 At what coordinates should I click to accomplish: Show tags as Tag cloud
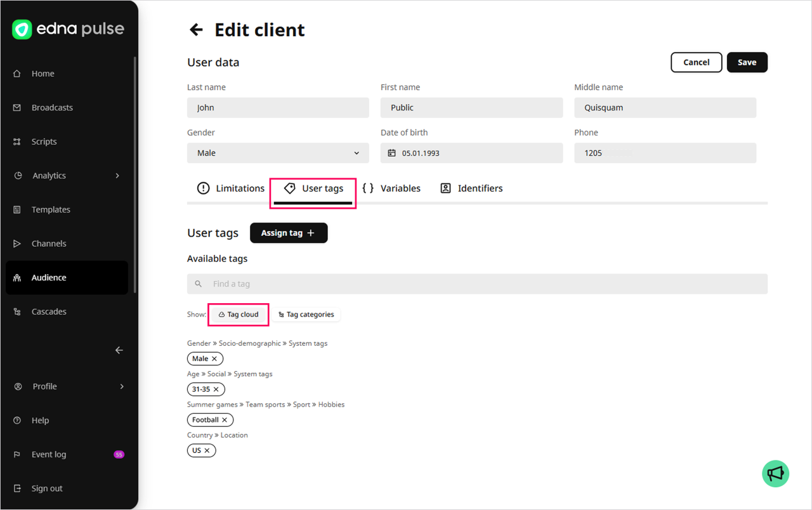coord(239,315)
